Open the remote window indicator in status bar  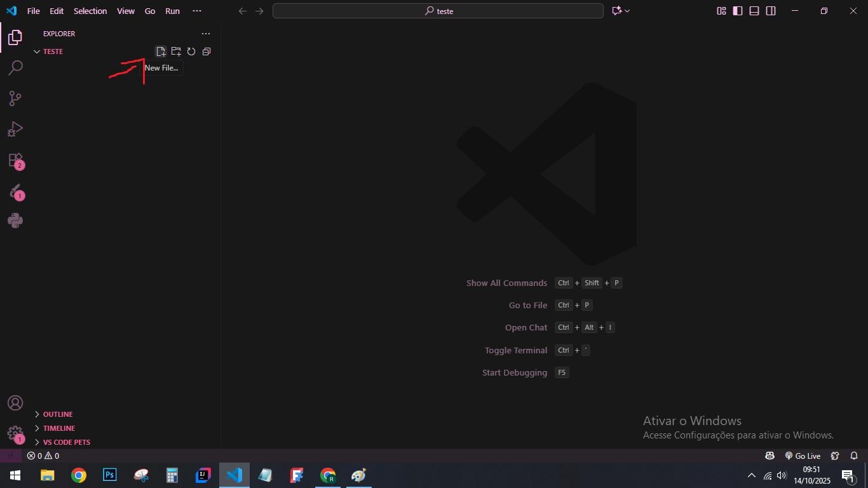(11, 456)
